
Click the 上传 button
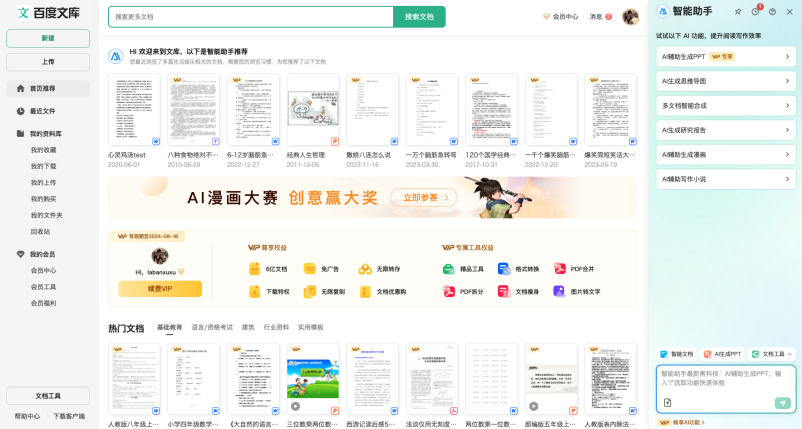click(x=48, y=62)
